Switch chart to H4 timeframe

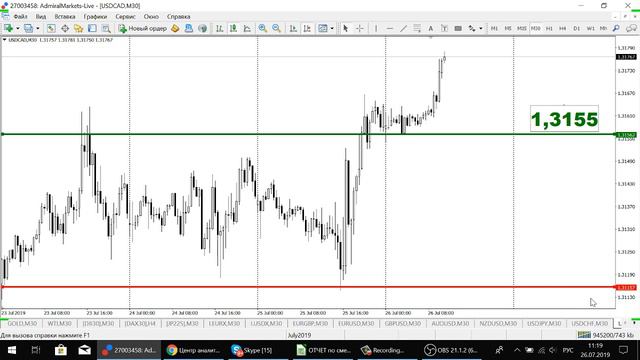click(x=562, y=28)
